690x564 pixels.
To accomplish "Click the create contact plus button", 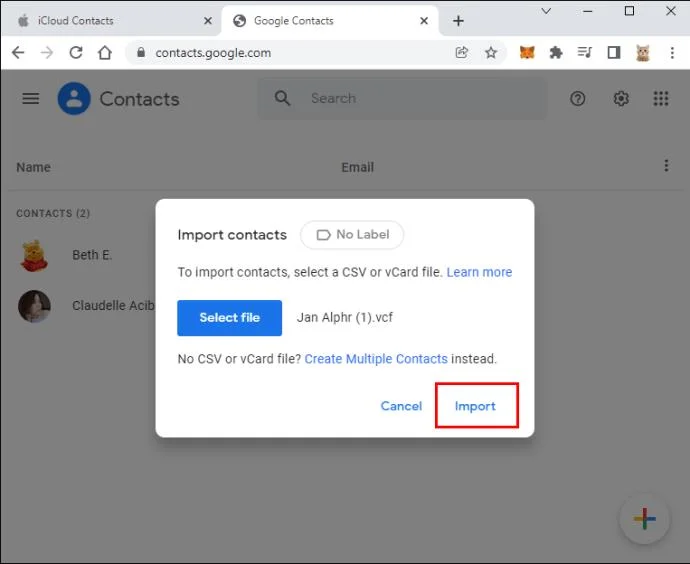I will 644,519.
